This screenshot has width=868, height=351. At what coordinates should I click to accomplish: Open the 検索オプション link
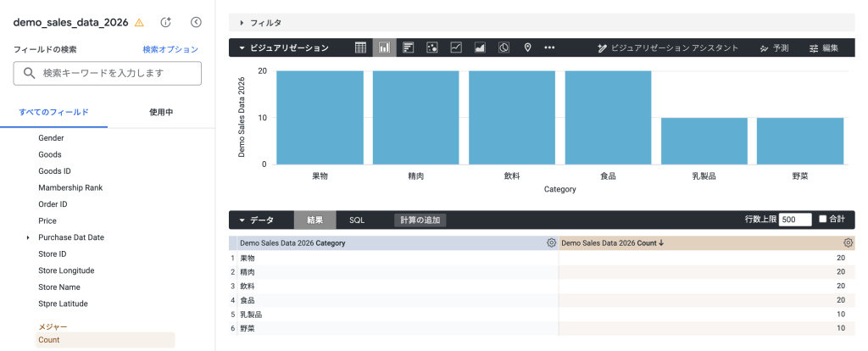pyautogui.click(x=170, y=50)
